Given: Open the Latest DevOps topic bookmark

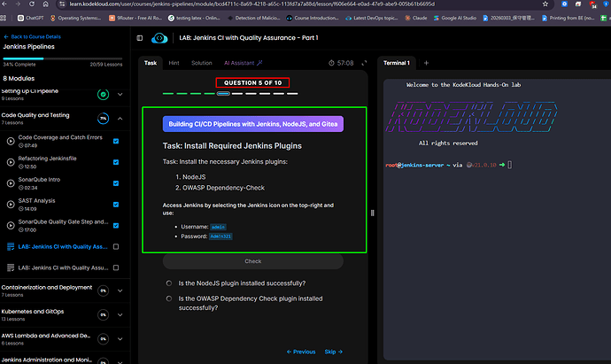Looking at the screenshot, I should 372,18.
